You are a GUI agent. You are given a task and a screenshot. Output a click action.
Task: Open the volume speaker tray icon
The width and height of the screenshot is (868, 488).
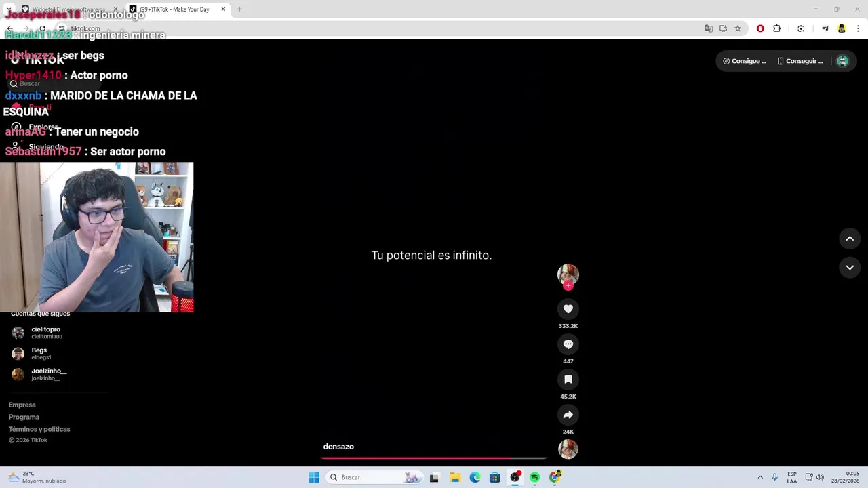click(x=820, y=477)
